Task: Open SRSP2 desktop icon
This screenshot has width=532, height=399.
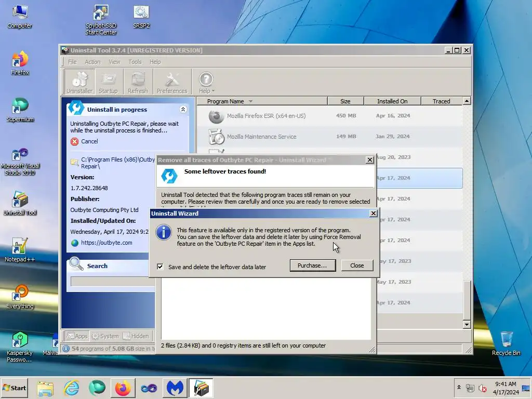Action: (141, 17)
